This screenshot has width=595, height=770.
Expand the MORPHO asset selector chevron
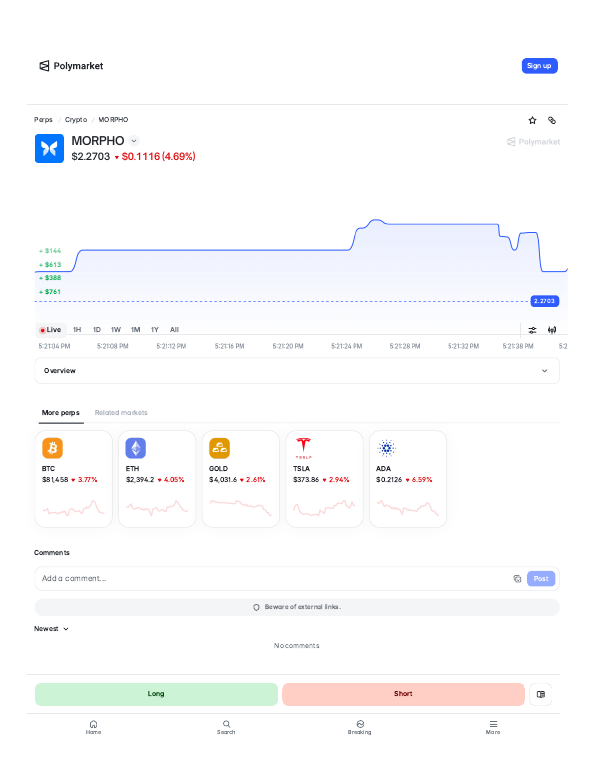pos(134,141)
